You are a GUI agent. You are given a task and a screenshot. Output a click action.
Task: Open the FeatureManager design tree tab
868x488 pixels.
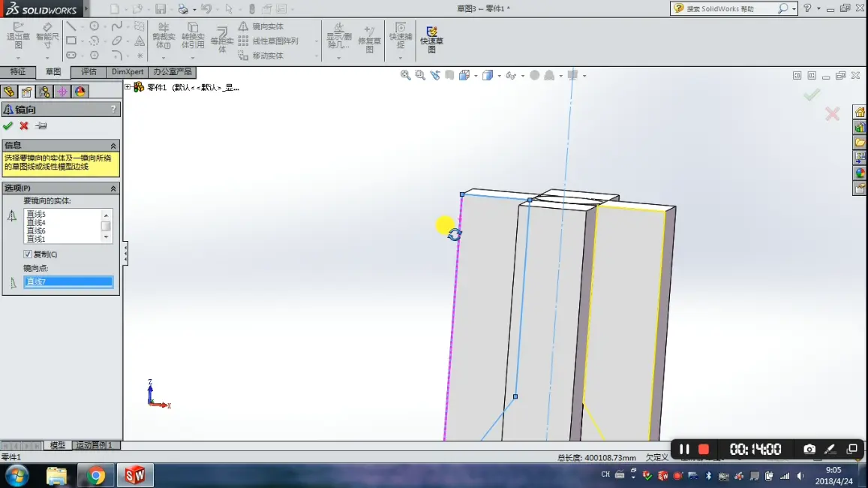(x=9, y=92)
